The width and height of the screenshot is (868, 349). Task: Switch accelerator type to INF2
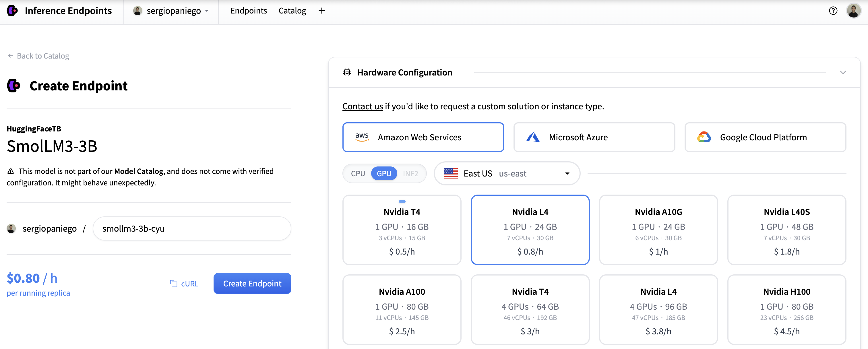[x=410, y=173]
